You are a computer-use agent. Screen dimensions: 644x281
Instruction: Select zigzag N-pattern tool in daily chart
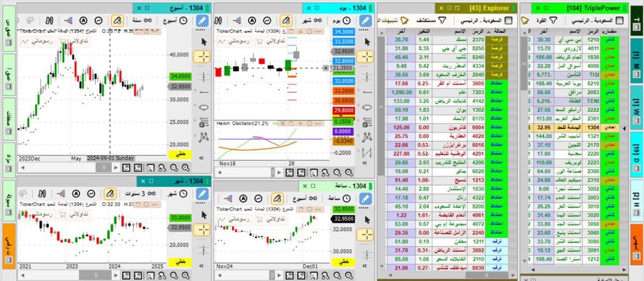[x=367, y=153]
